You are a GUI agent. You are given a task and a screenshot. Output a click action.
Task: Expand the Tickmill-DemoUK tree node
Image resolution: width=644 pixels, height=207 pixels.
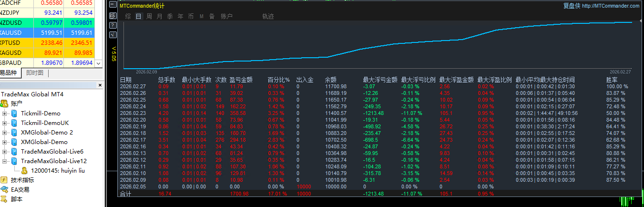(x=5, y=123)
